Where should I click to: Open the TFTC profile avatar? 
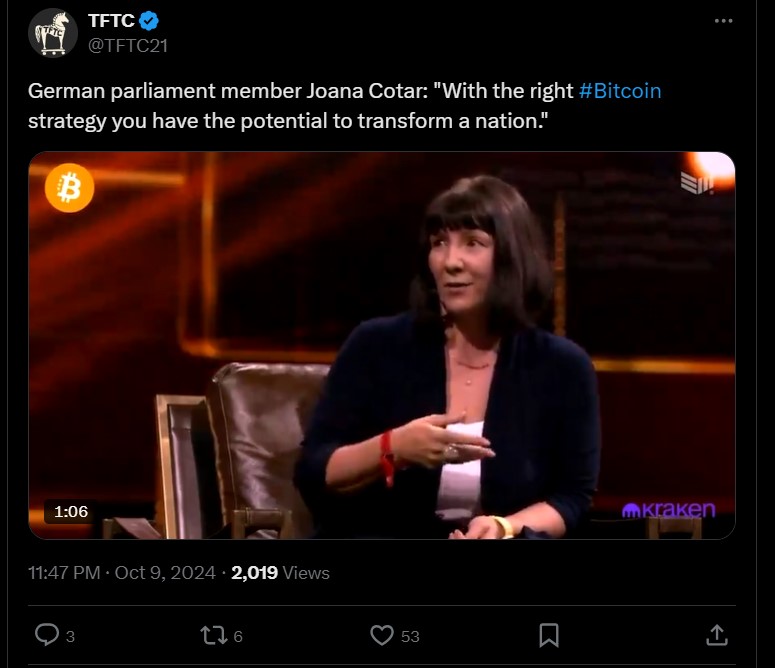point(53,33)
